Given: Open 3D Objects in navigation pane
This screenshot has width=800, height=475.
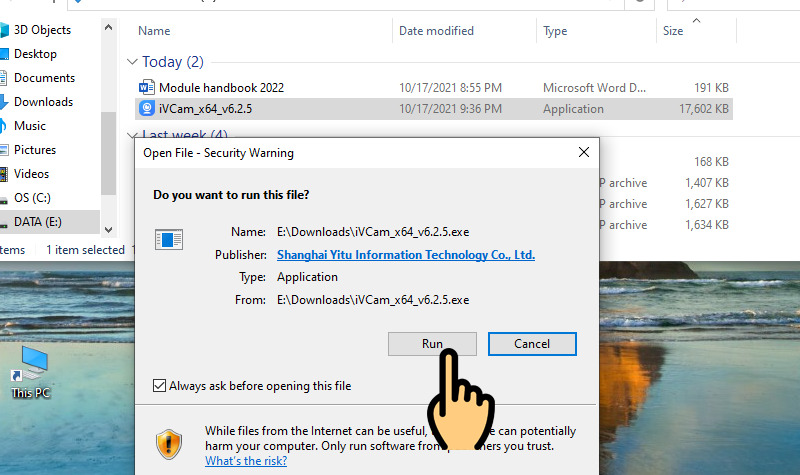Looking at the screenshot, I should [x=40, y=30].
